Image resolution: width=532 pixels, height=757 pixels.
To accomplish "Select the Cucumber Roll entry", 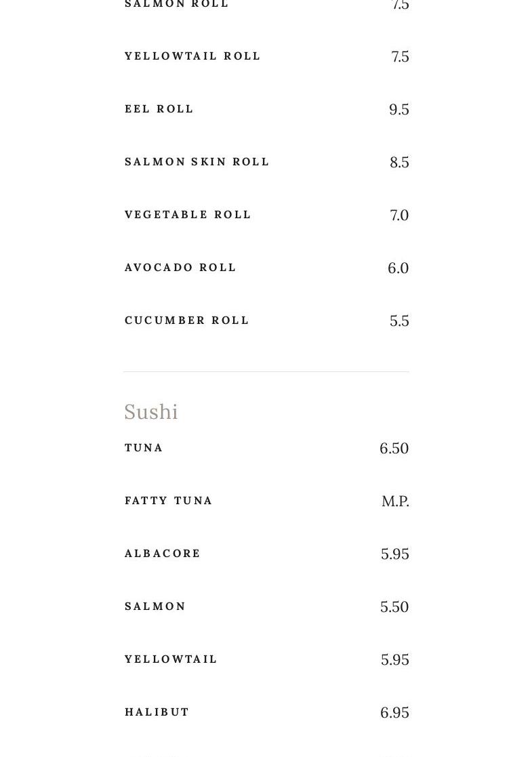I will point(187,321).
